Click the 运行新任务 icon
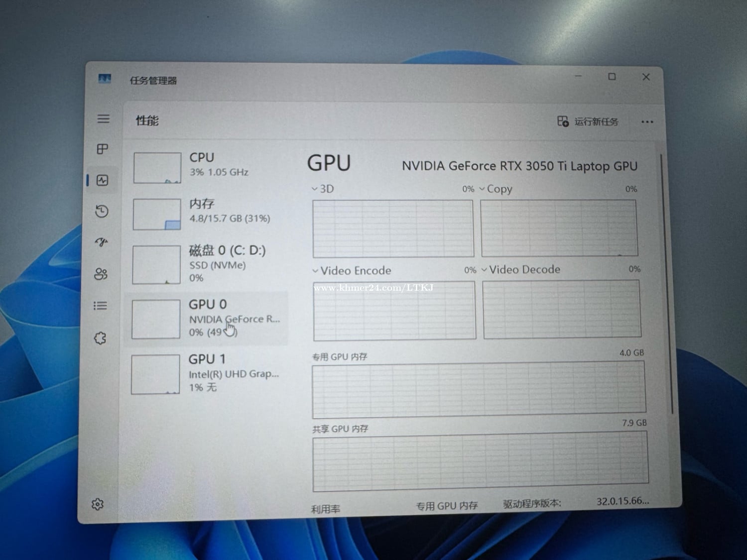This screenshot has width=747, height=560. coord(563,121)
